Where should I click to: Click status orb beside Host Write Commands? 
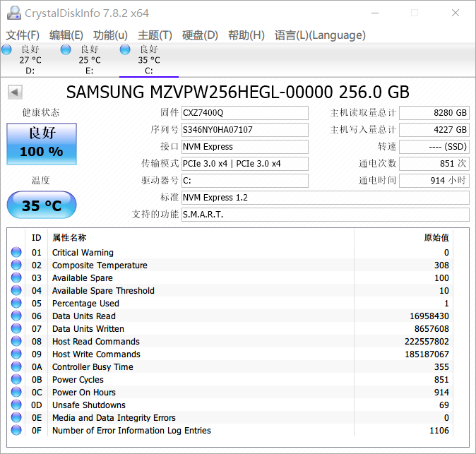[x=16, y=354]
